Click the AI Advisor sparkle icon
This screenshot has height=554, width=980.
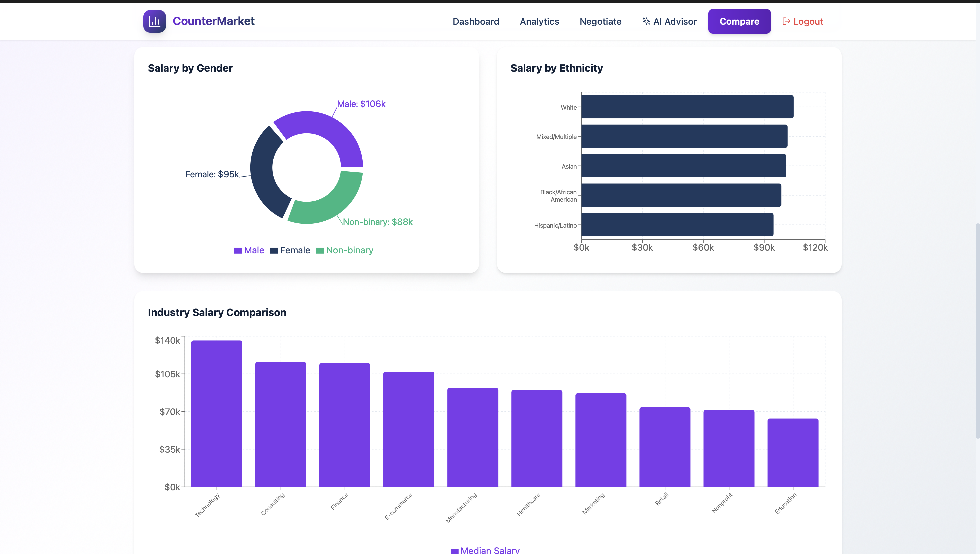[646, 21]
